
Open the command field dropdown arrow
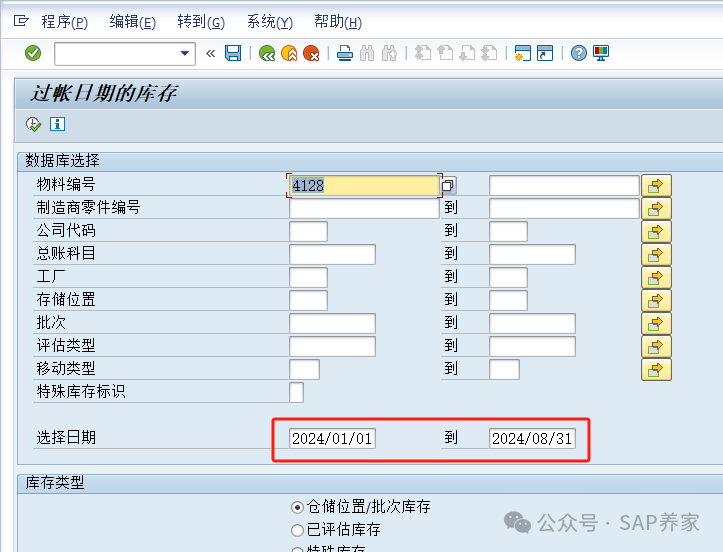pos(185,53)
